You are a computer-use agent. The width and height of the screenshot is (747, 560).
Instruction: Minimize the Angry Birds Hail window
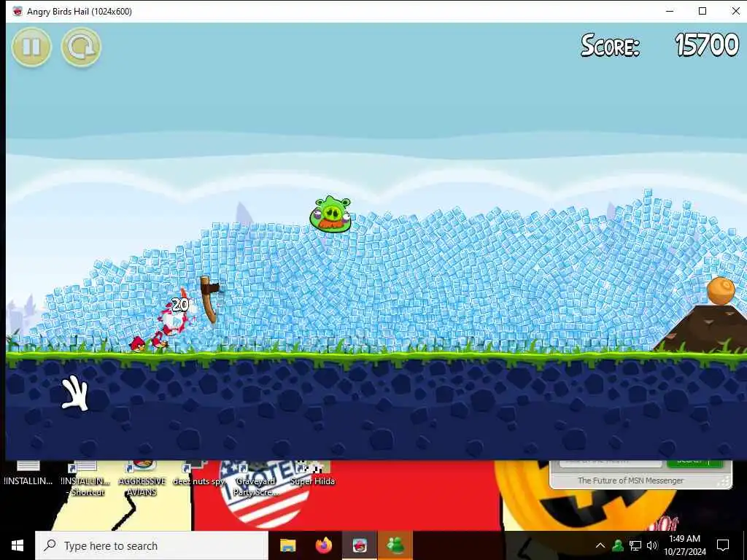670,11
